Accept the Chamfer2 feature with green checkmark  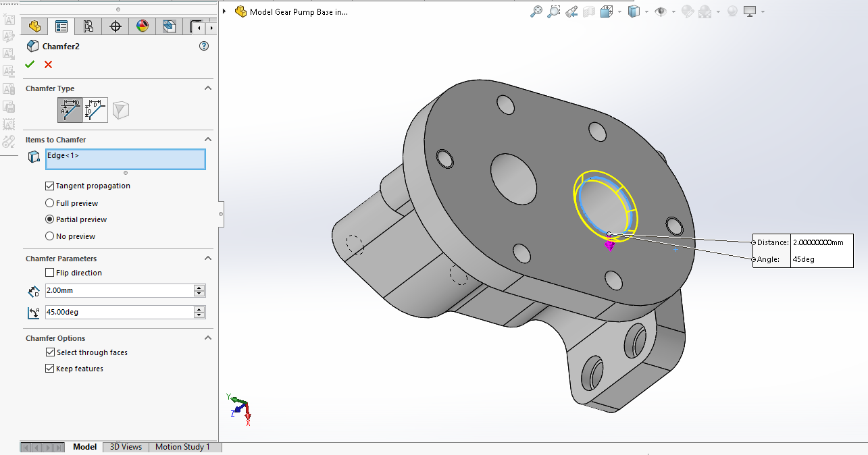[x=30, y=64]
